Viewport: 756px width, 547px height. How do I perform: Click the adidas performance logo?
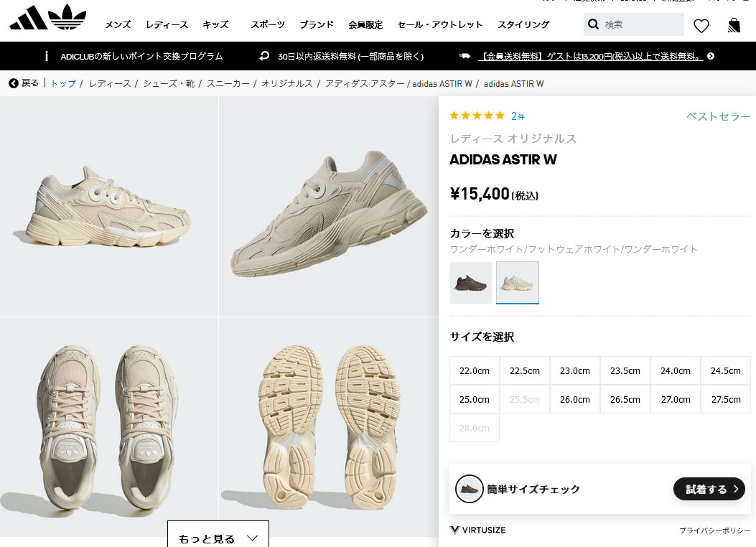point(29,17)
